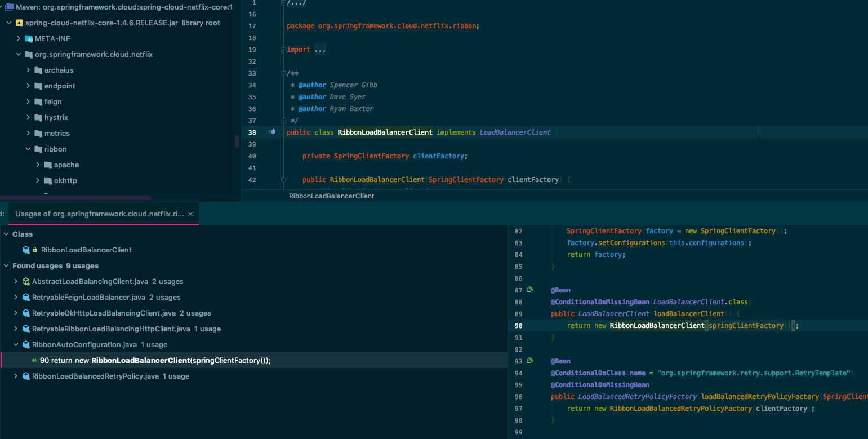The image size is (868, 439).
Task: Expand the hystrix package
Action: (28, 118)
